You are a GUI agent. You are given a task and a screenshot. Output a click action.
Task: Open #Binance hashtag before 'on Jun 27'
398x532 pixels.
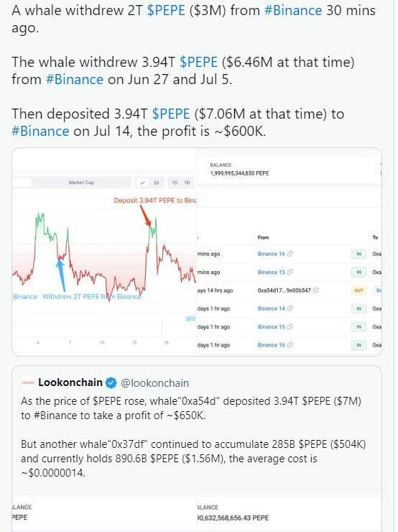click(74, 79)
